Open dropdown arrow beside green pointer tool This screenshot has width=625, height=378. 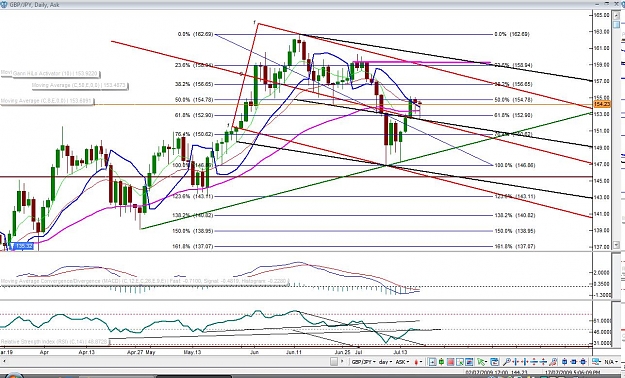click(486, 362)
